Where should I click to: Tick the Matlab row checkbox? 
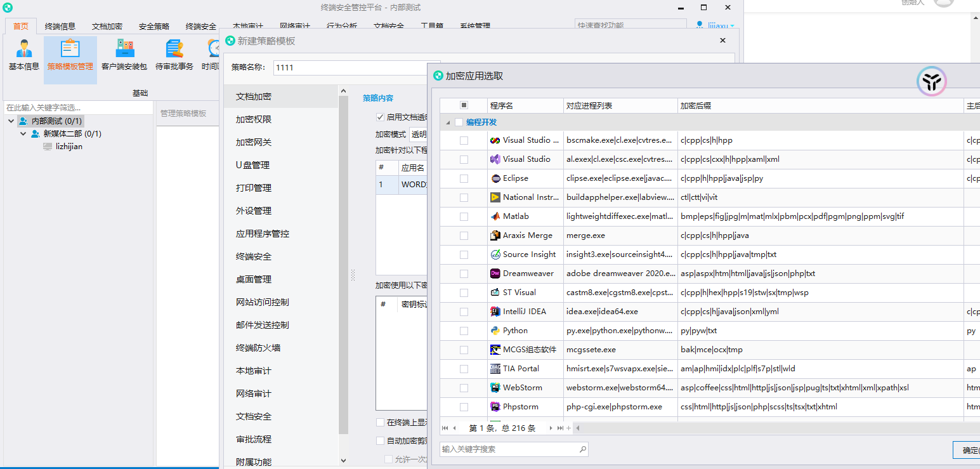tap(464, 216)
